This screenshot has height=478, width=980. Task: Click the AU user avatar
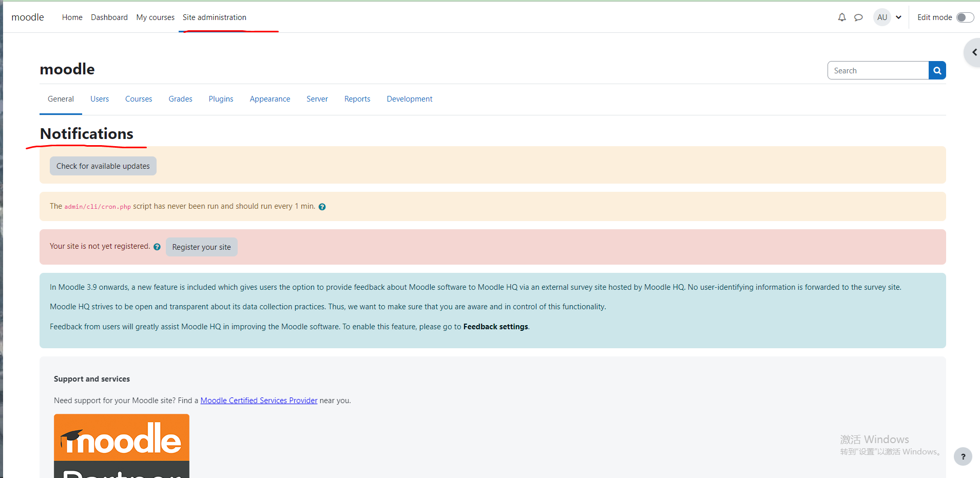pos(882,17)
